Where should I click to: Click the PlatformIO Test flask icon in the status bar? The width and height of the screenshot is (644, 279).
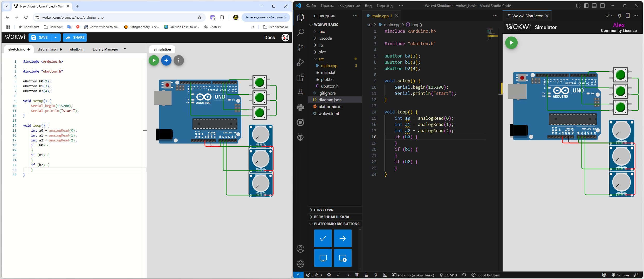coord(366,275)
